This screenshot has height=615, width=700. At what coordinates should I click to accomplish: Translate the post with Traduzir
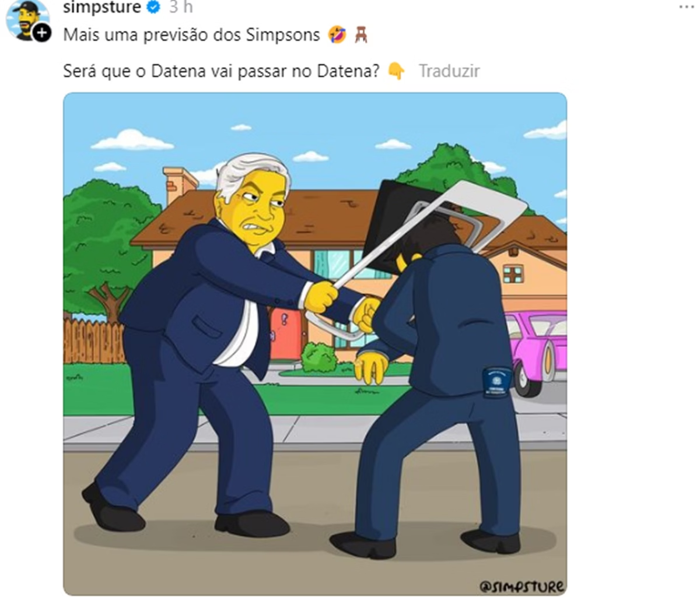pyautogui.click(x=449, y=71)
